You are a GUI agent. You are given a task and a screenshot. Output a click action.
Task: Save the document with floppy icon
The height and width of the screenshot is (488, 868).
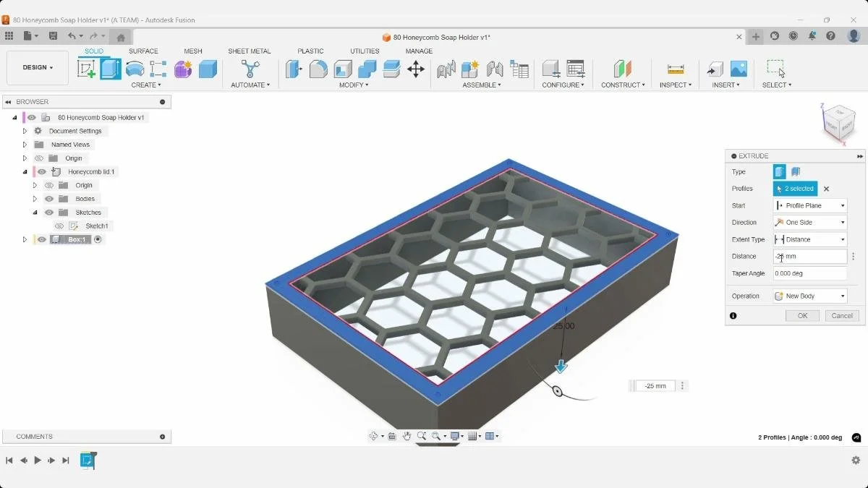[x=53, y=35]
